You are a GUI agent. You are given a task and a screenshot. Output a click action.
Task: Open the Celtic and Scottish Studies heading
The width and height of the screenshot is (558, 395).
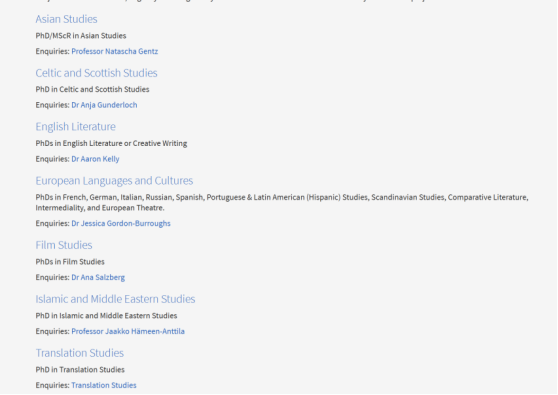96,73
